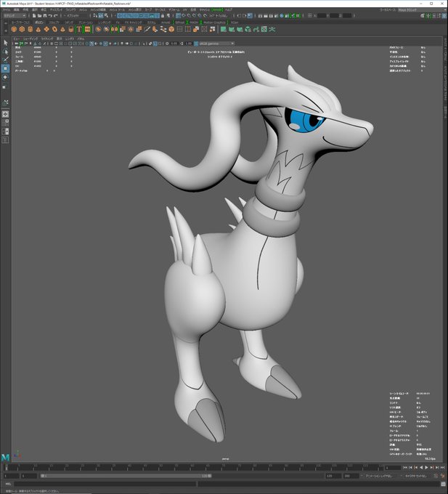Open the Modeling menu set dropdown
This screenshot has height=494, width=448.
[15, 15]
